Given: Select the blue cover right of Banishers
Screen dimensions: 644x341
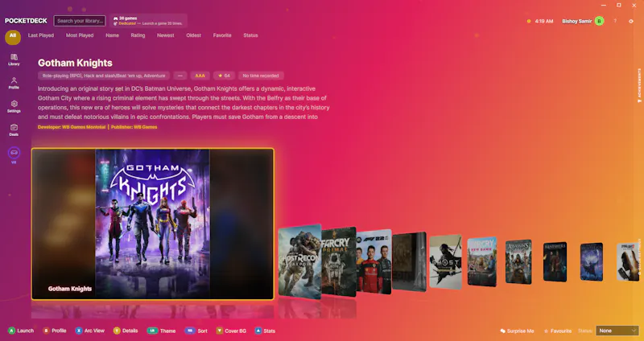Looking at the screenshot, I should (592, 261).
